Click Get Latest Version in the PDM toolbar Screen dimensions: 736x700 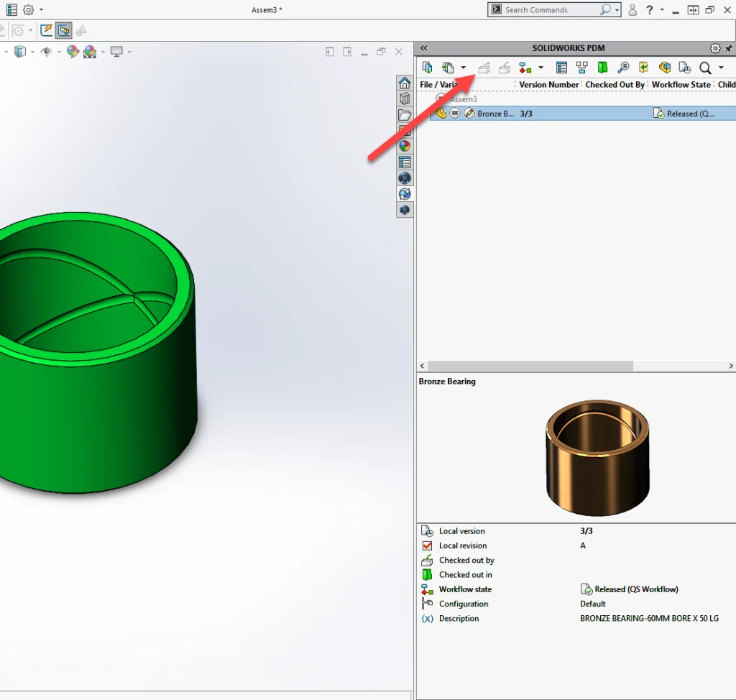point(427,67)
